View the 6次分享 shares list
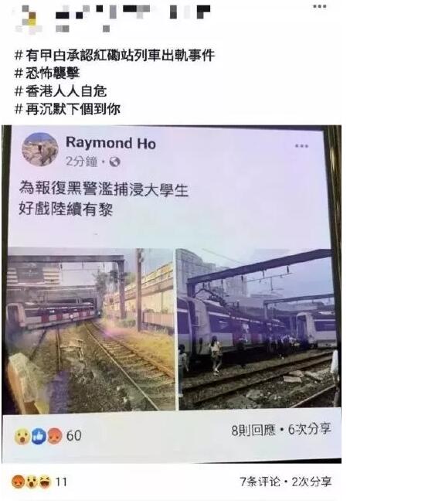The width and height of the screenshot is (435, 504). [x=309, y=429]
